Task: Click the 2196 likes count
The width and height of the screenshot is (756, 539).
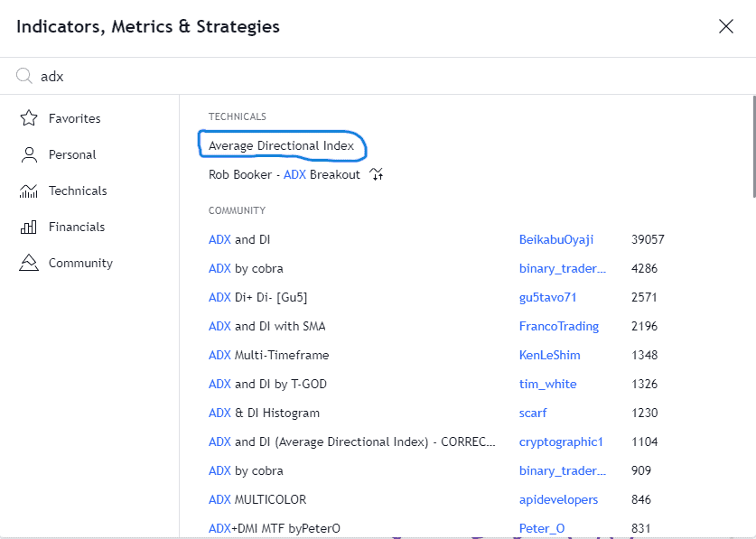Action: click(644, 327)
